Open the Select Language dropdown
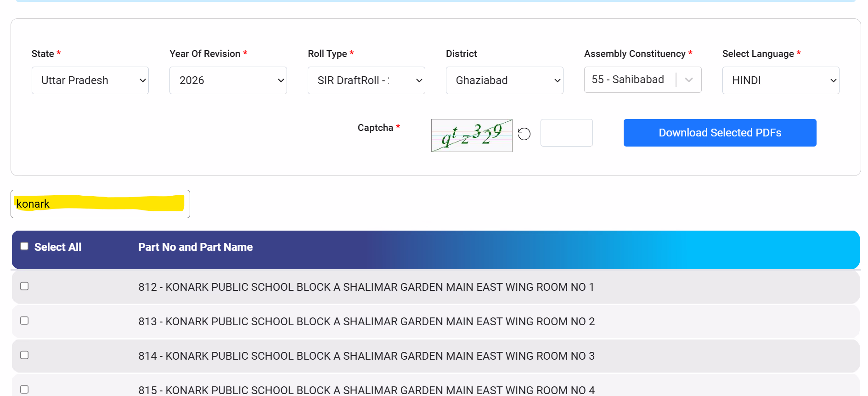This screenshot has width=868, height=396. (x=780, y=80)
